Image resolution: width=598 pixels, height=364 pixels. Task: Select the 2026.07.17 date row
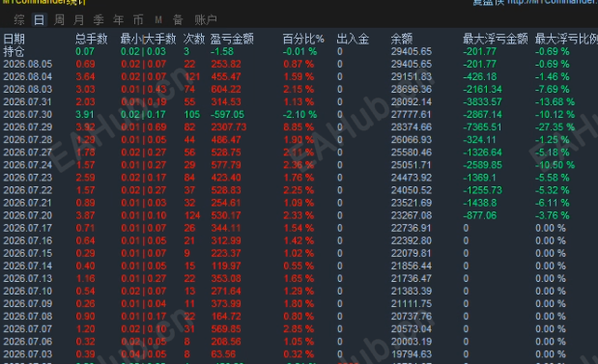(28, 228)
